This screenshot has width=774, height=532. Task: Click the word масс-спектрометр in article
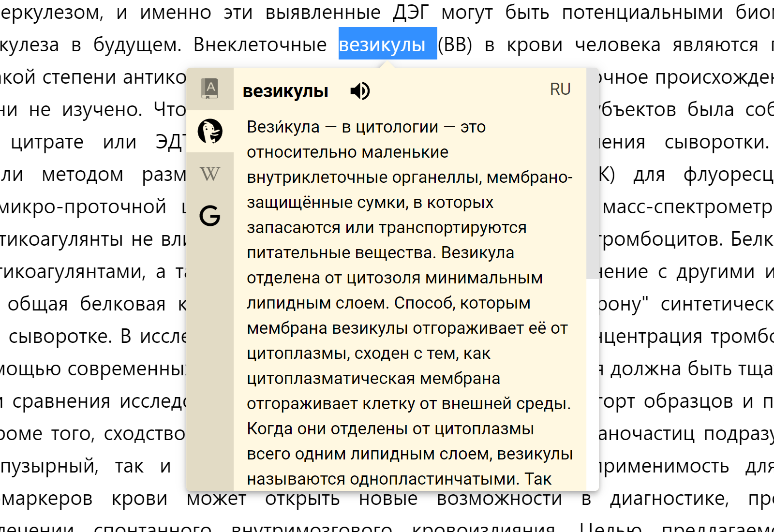pyautogui.click(x=687, y=207)
